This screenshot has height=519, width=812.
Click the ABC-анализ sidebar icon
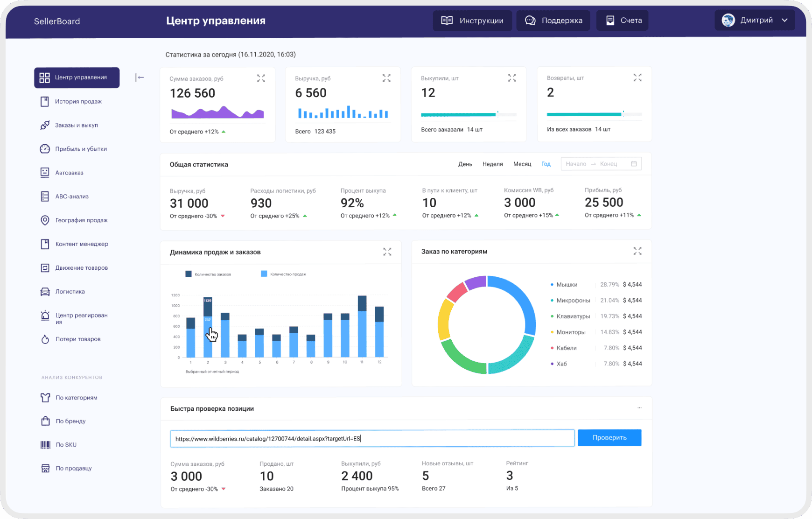point(45,196)
